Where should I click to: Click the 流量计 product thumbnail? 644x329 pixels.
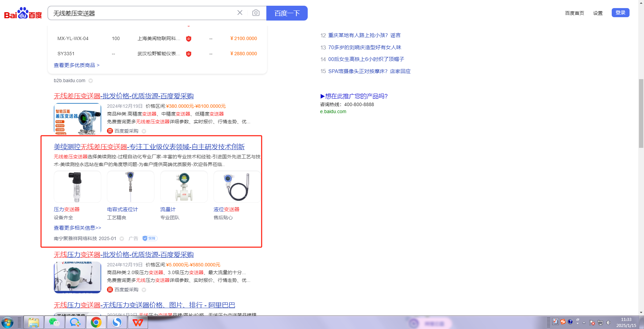point(184,187)
